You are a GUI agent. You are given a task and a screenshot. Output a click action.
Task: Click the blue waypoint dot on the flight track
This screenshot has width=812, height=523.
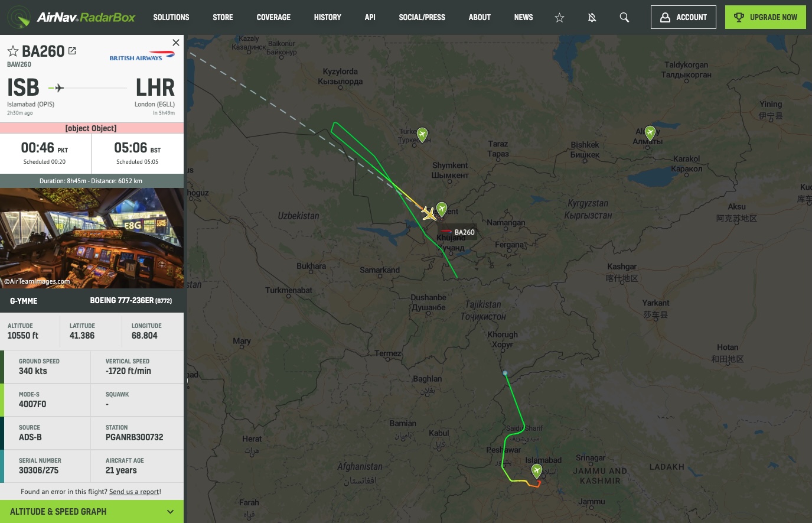coord(505,373)
